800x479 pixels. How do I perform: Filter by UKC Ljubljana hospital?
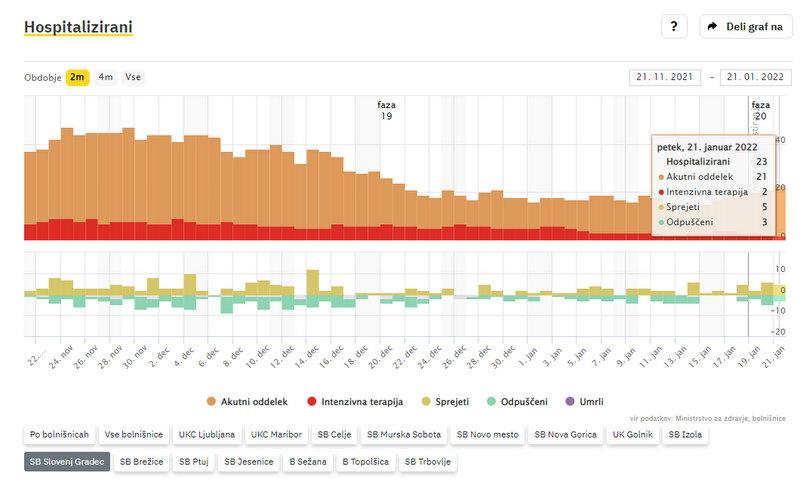pos(207,435)
